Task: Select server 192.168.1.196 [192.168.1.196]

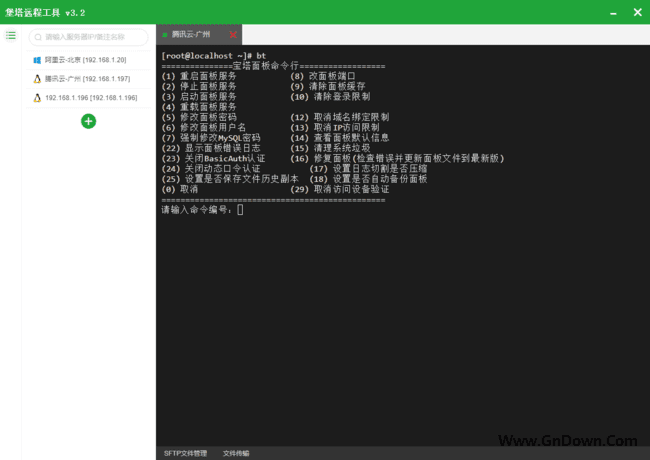Action: [89, 98]
